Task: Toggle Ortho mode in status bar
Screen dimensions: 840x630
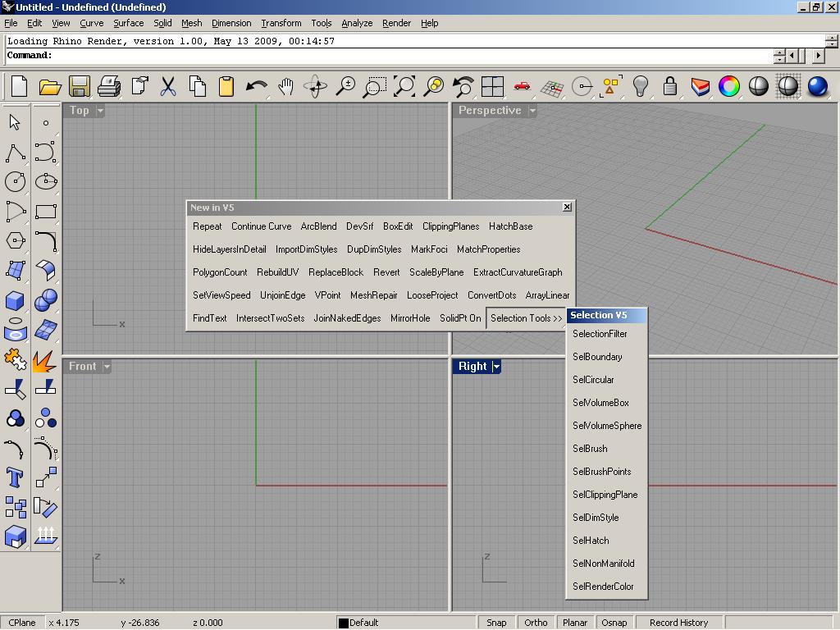Action: point(536,623)
